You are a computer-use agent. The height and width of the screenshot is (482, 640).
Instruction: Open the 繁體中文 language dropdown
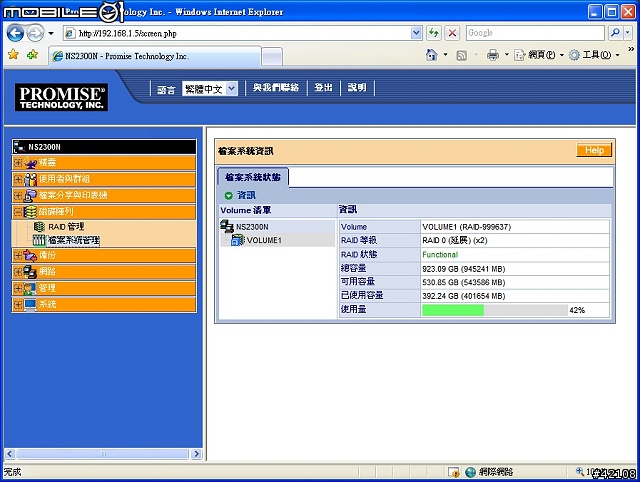210,89
